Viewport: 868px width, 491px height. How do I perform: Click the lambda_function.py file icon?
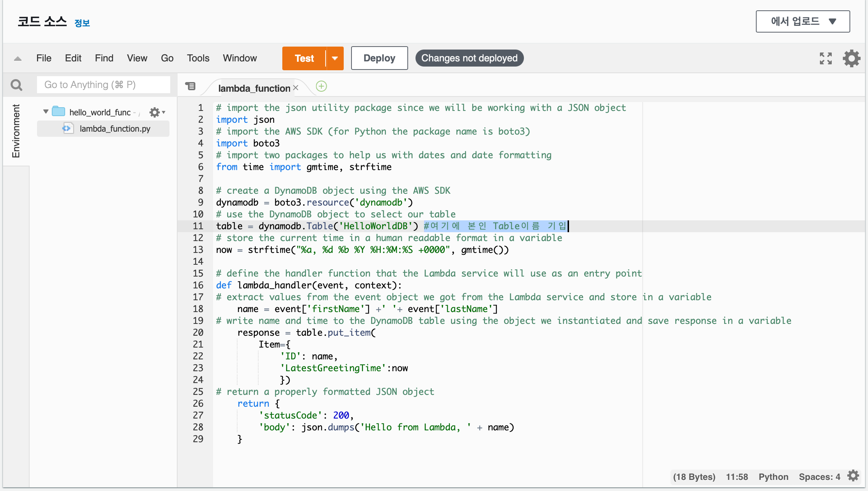pyautogui.click(x=68, y=128)
